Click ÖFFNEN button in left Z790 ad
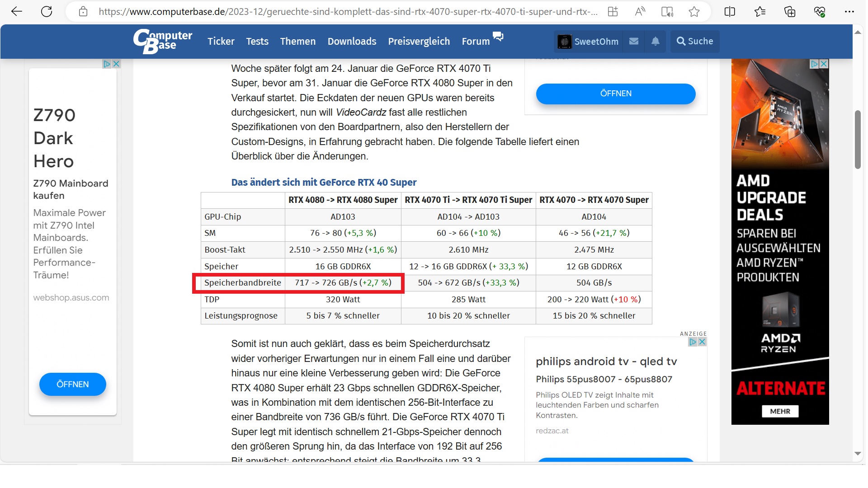This screenshot has width=868, height=488. coord(73,385)
